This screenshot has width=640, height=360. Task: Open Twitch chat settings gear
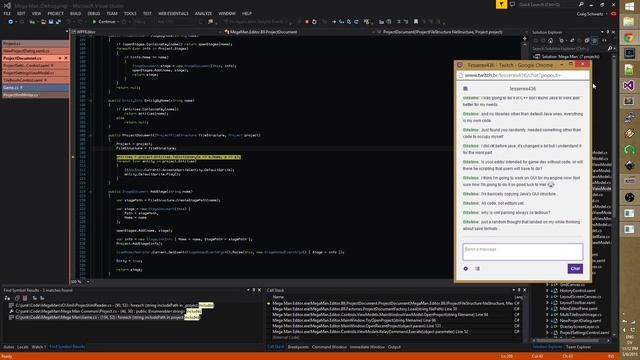tap(466, 269)
